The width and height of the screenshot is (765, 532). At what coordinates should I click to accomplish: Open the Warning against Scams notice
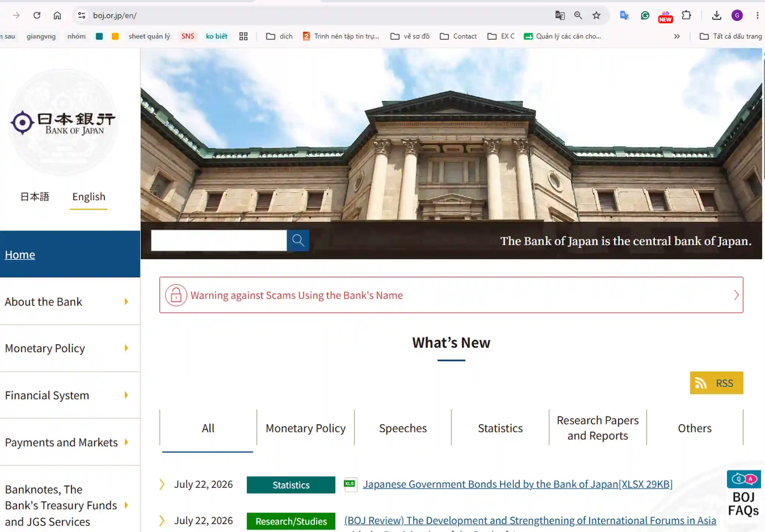point(451,295)
